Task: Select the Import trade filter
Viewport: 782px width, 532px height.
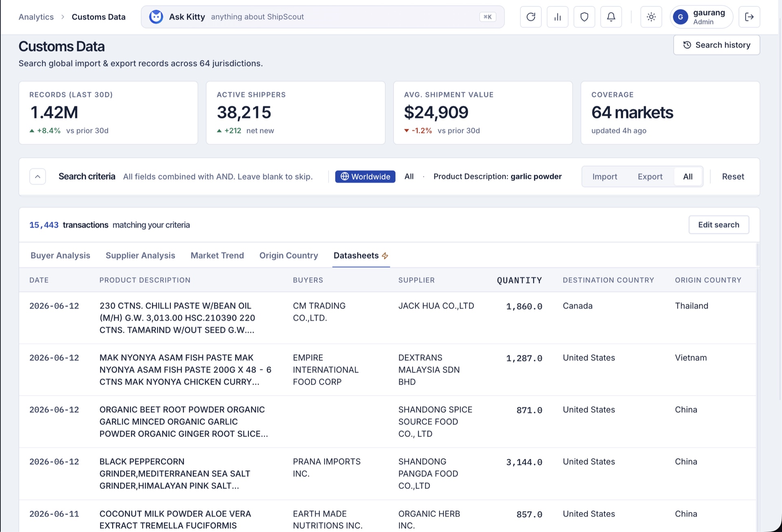Action: coord(604,176)
